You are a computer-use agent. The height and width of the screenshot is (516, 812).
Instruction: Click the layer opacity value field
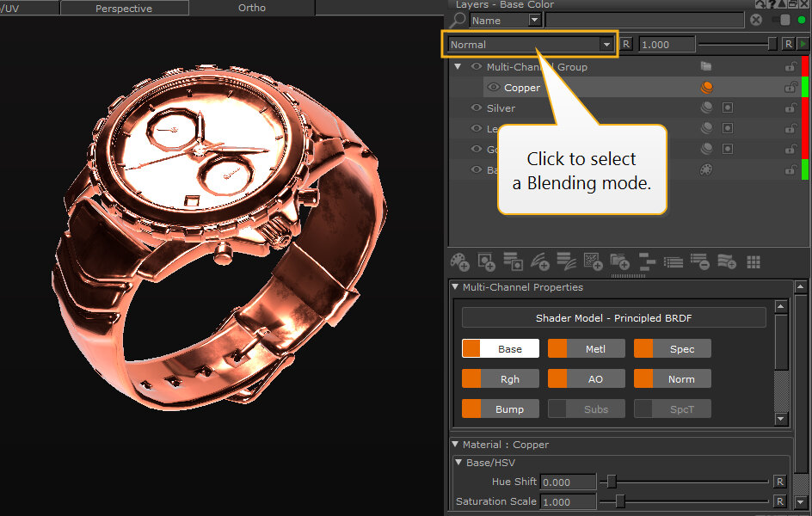click(x=666, y=45)
